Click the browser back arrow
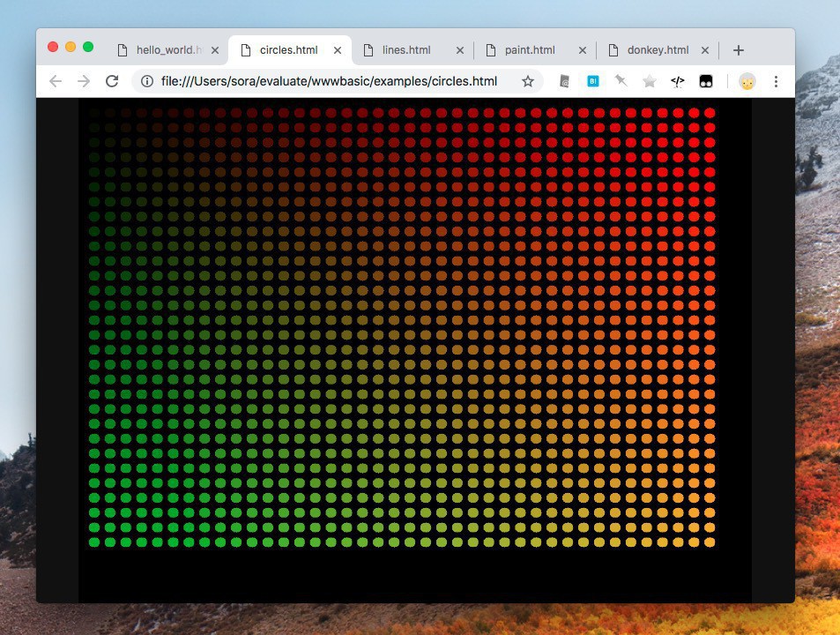 56,82
